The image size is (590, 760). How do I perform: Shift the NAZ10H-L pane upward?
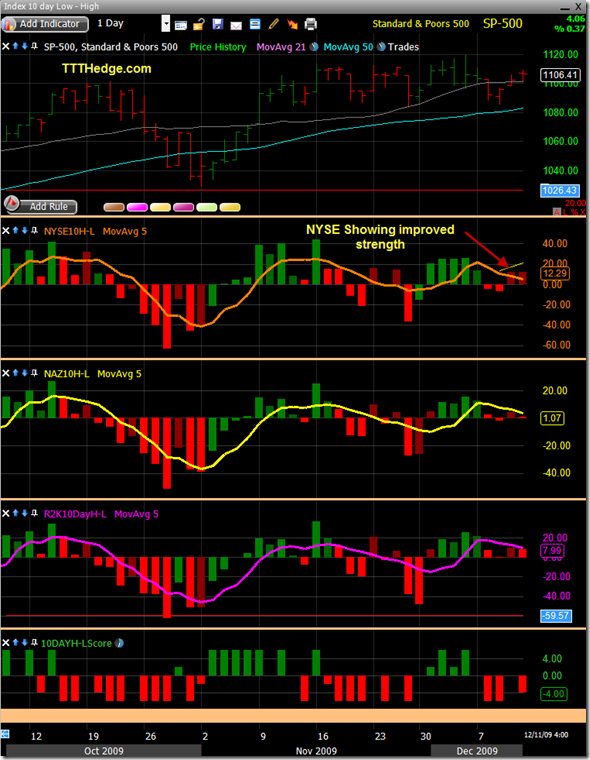[x=16, y=373]
